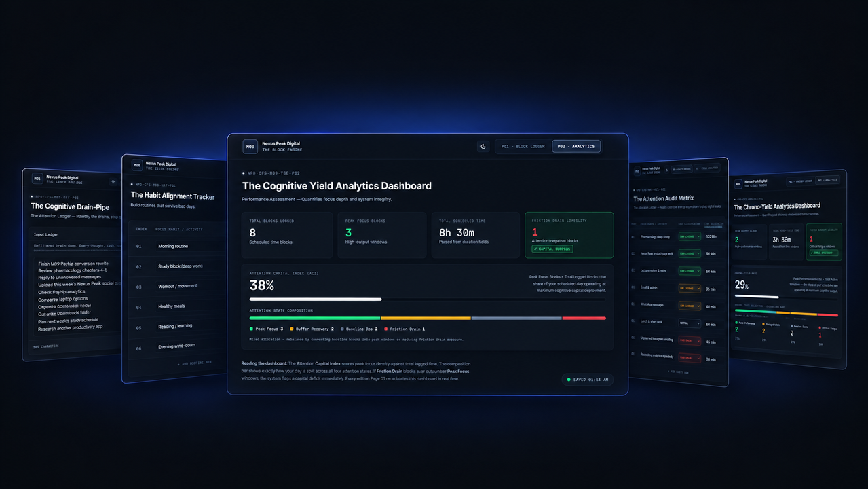Click Reading / learning habit field
Viewport: 868px width, 489px height.
[190, 326]
